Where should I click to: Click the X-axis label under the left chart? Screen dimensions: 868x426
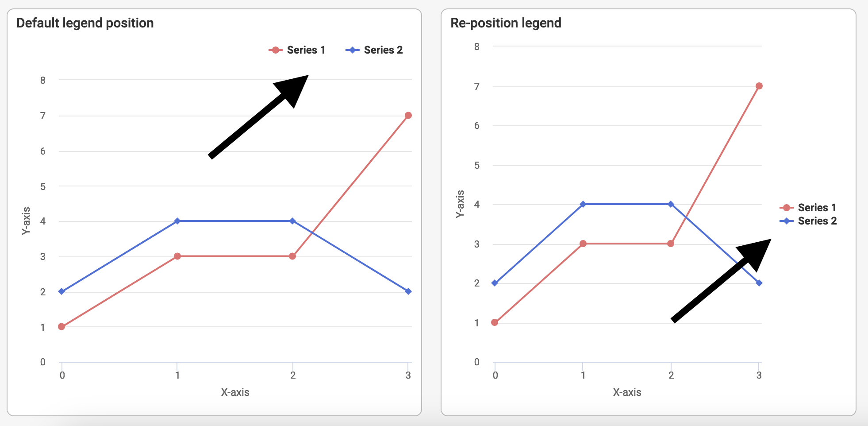pos(235,392)
